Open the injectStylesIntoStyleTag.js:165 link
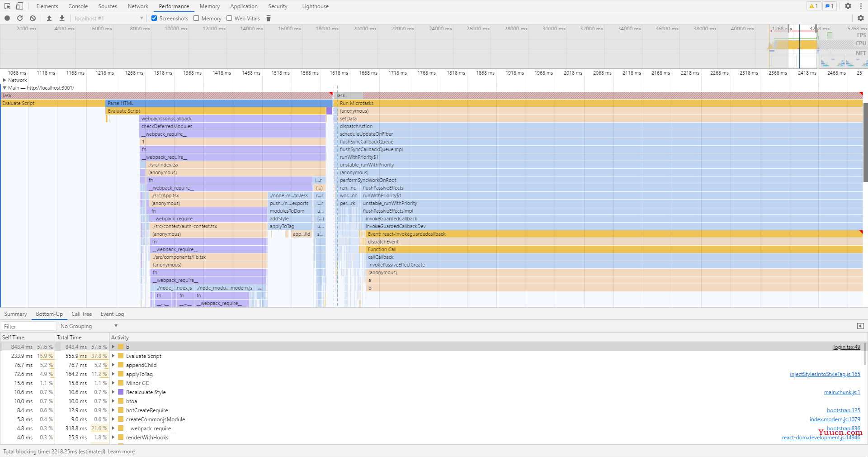This screenshot has width=868, height=457. click(825, 374)
